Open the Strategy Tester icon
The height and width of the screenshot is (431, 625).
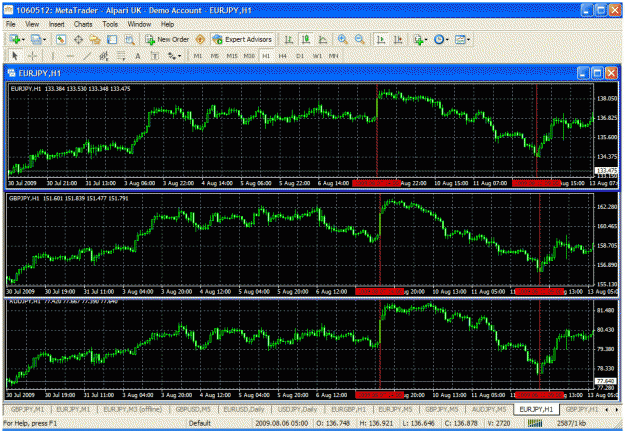[129, 39]
